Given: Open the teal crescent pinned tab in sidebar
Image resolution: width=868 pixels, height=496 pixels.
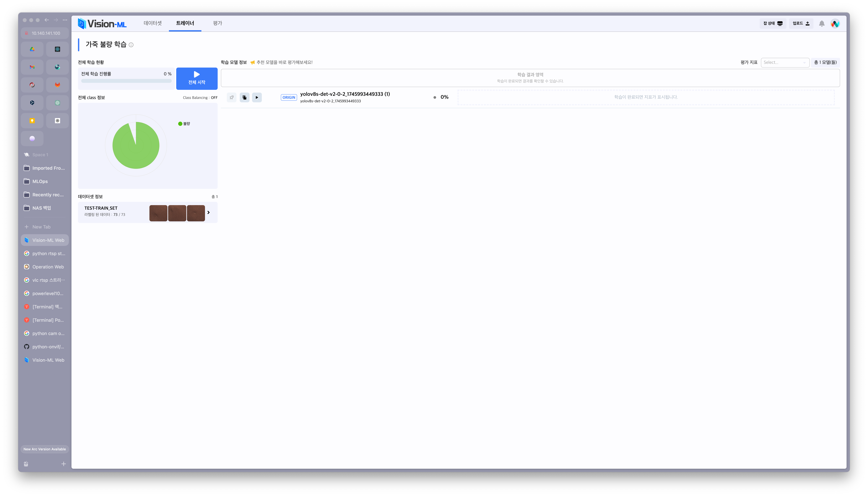Looking at the screenshot, I should click(x=57, y=67).
